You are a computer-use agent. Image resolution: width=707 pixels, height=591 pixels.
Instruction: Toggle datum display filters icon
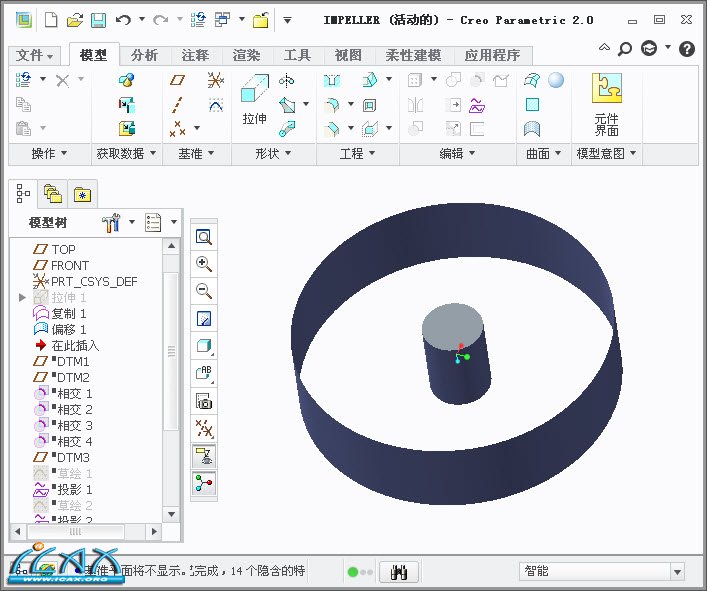pos(203,428)
